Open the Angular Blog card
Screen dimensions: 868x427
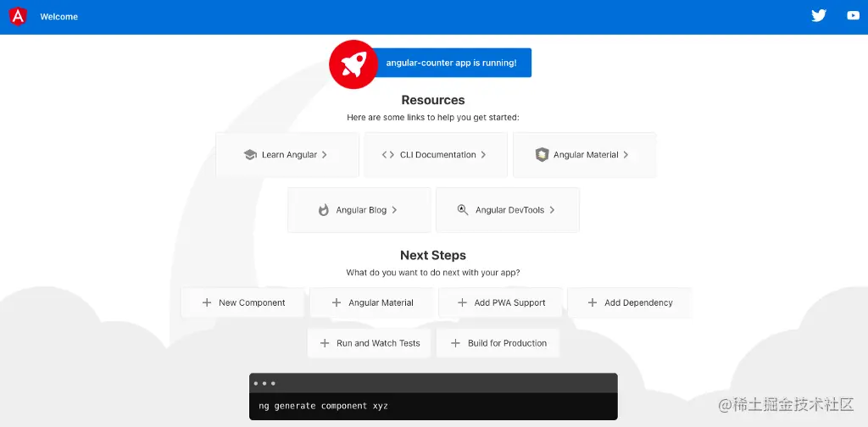click(359, 210)
